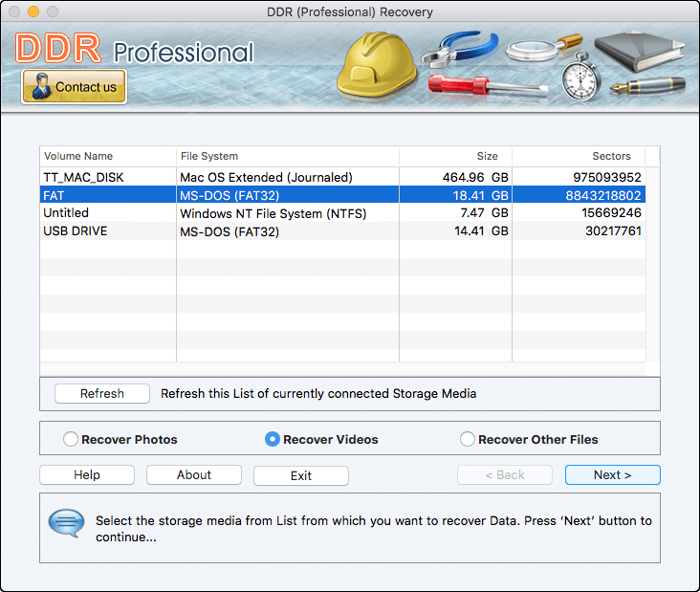Viewport: 700px width, 592px height.
Task: Click the Next > button
Action: (612, 474)
